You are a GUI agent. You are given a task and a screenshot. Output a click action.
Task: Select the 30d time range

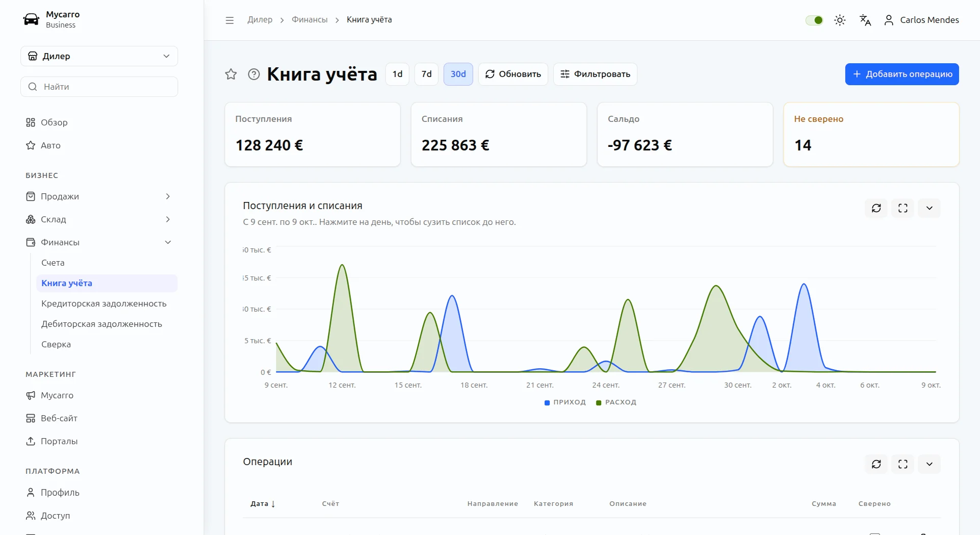click(458, 74)
